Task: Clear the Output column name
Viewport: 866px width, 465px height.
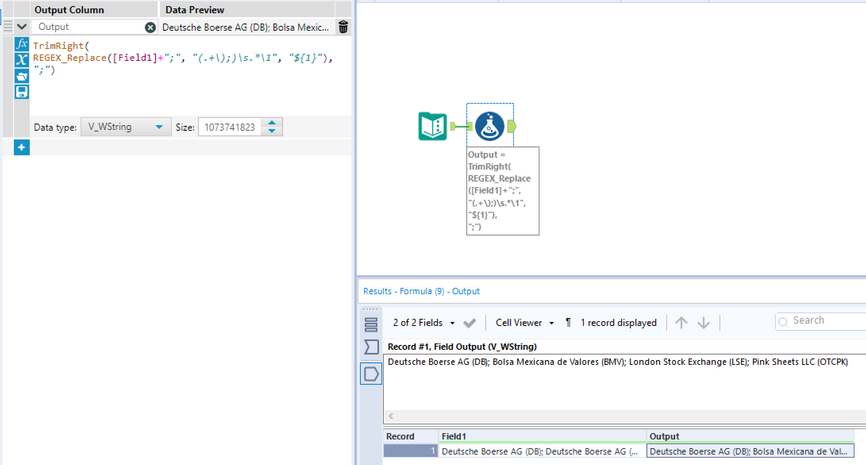Action: click(150, 27)
